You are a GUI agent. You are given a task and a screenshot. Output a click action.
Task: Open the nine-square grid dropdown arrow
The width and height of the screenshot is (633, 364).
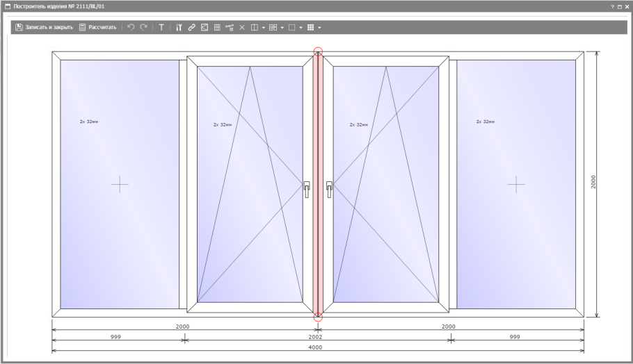319,28
